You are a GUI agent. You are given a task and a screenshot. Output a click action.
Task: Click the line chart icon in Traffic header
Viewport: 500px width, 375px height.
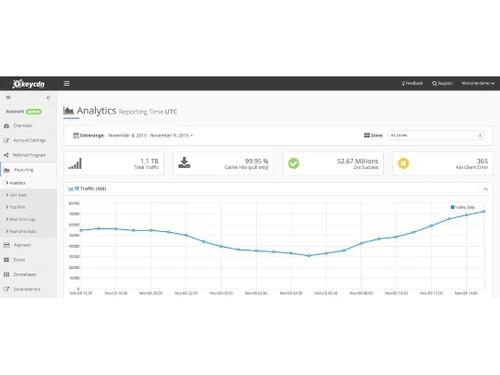[x=70, y=189]
